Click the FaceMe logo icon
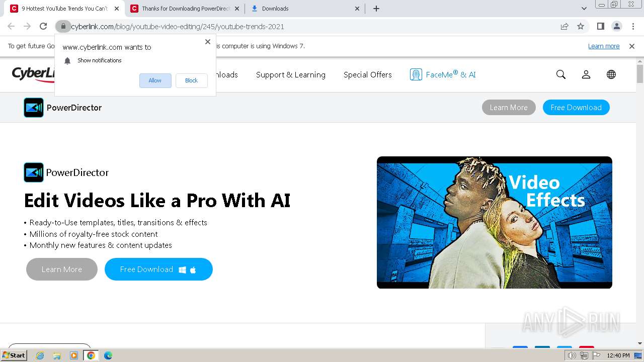Screen dimensions: 644x362 point(416,74)
